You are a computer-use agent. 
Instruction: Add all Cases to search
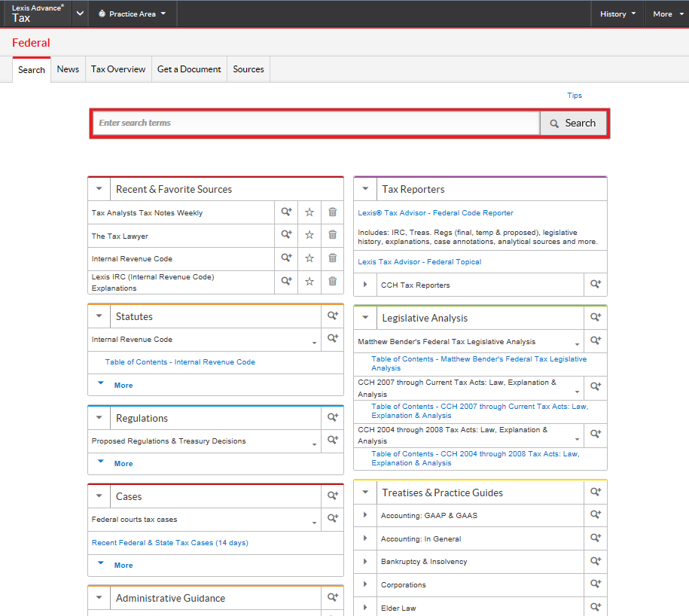333,496
